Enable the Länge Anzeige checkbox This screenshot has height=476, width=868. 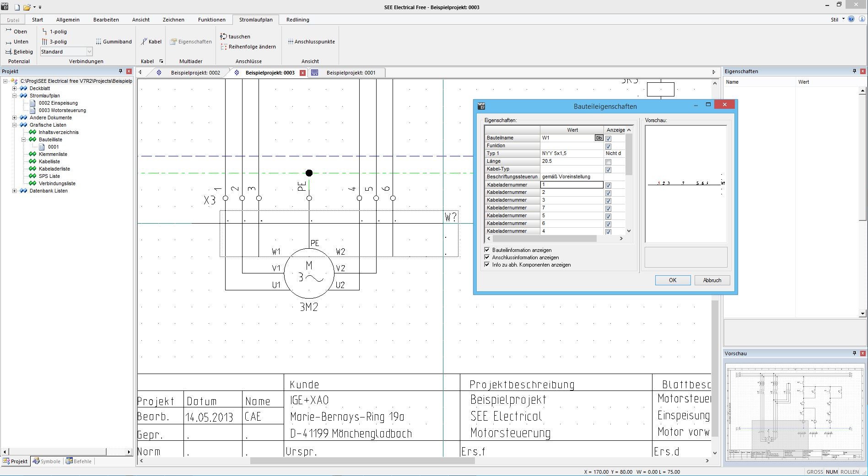[608, 162]
